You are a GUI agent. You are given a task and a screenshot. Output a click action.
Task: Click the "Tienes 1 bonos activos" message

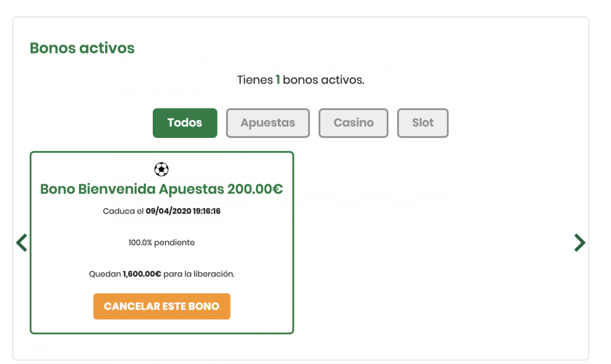click(300, 80)
